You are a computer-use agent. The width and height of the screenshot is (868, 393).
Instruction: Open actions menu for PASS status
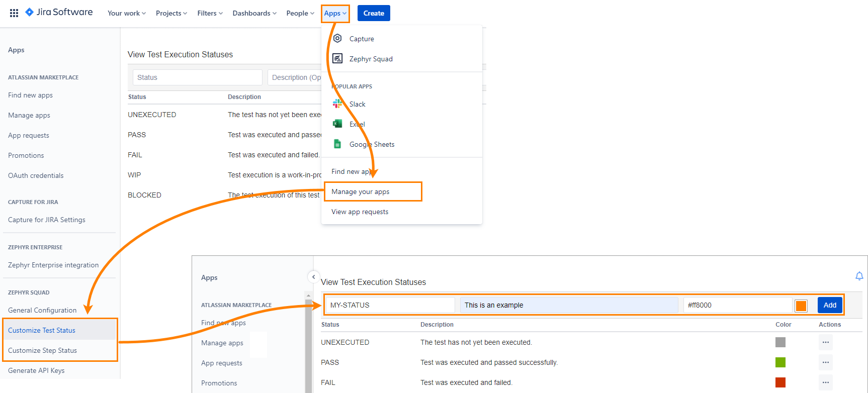tap(826, 362)
